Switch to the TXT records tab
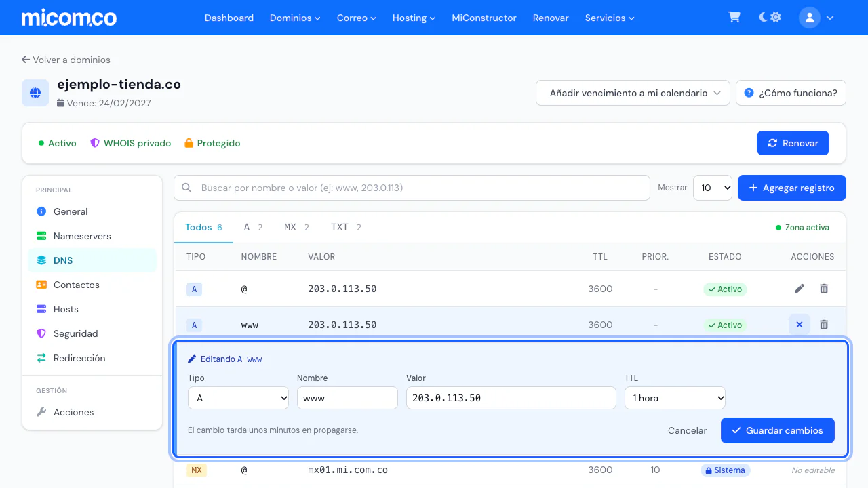Screen dimensions: 868x488 (x=346, y=228)
